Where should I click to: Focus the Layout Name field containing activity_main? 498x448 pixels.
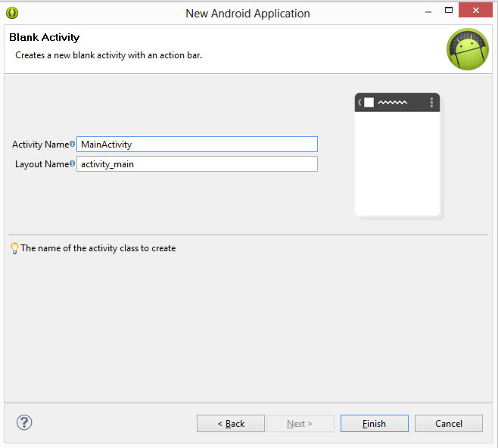click(x=197, y=163)
